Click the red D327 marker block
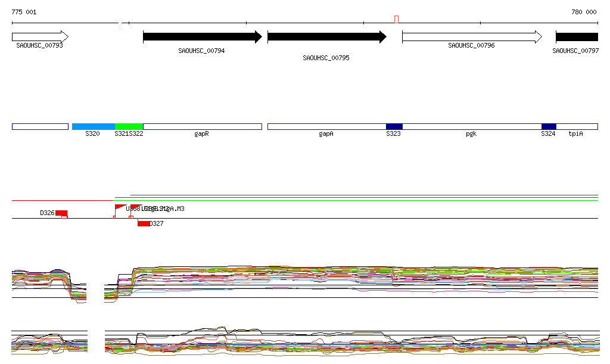The height and width of the screenshot is (364, 610). (144, 223)
